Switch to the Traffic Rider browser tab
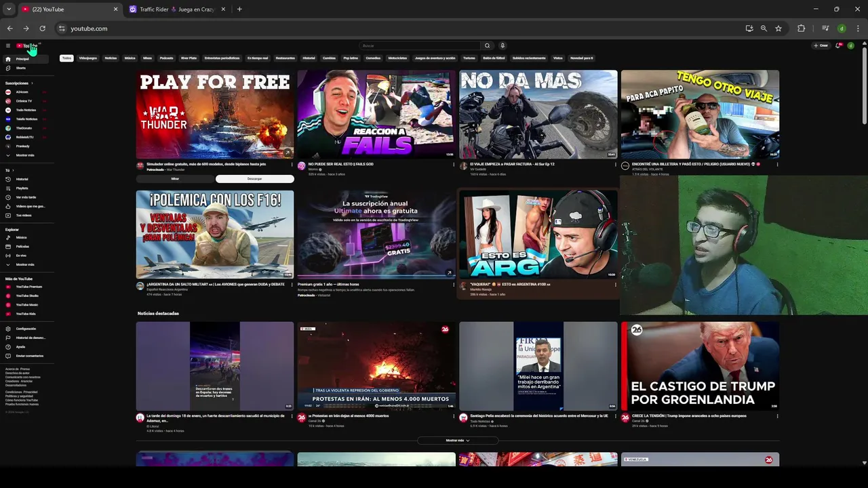The height and width of the screenshot is (488, 868). tap(178, 9)
